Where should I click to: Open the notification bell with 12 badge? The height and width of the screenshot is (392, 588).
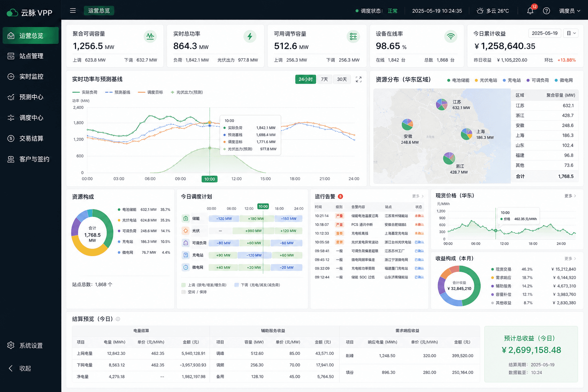coord(530,11)
